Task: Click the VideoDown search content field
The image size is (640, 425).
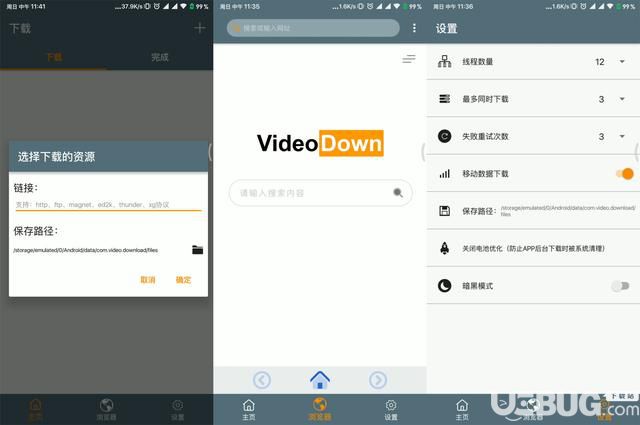Action: (320, 193)
